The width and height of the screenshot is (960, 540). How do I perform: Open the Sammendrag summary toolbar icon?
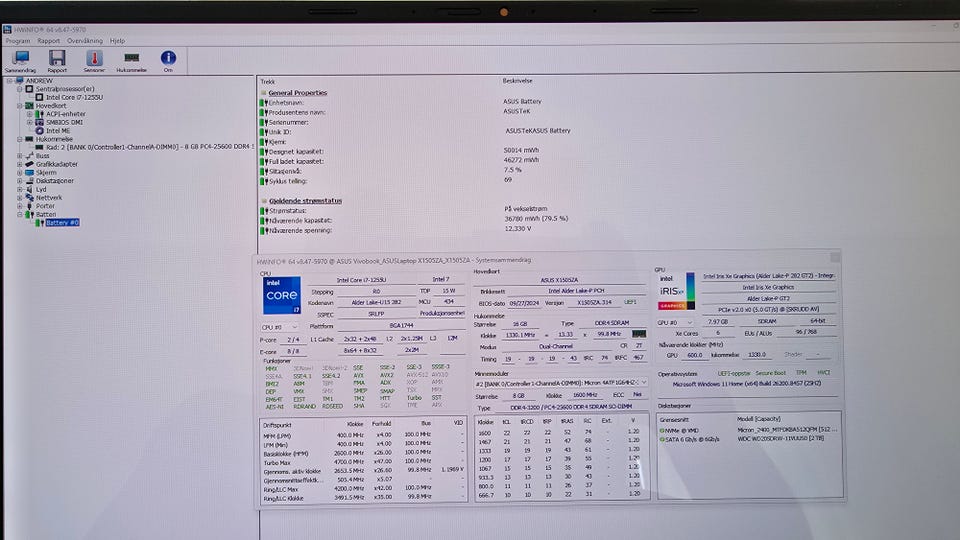click(21, 61)
